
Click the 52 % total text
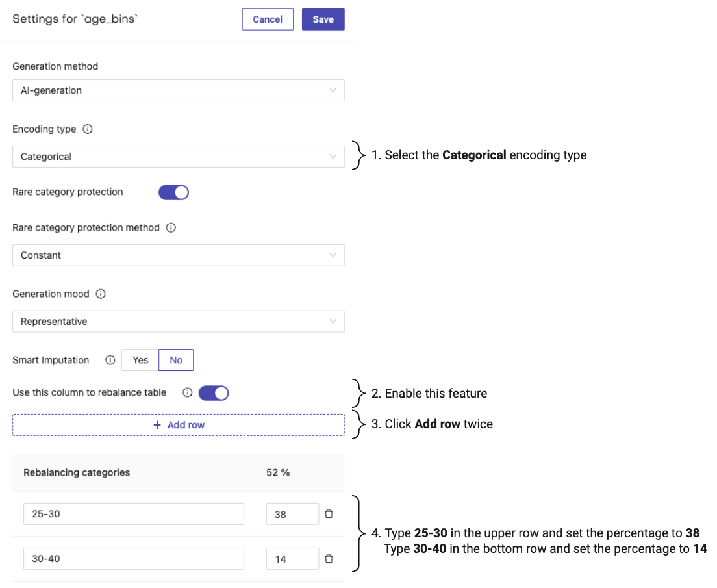tap(278, 472)
